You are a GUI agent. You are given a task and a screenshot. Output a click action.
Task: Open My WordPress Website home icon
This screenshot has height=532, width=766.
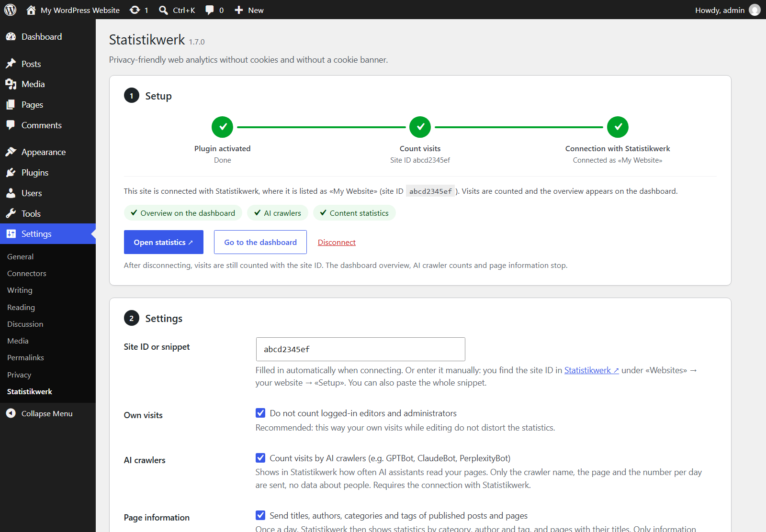point(31,10)
